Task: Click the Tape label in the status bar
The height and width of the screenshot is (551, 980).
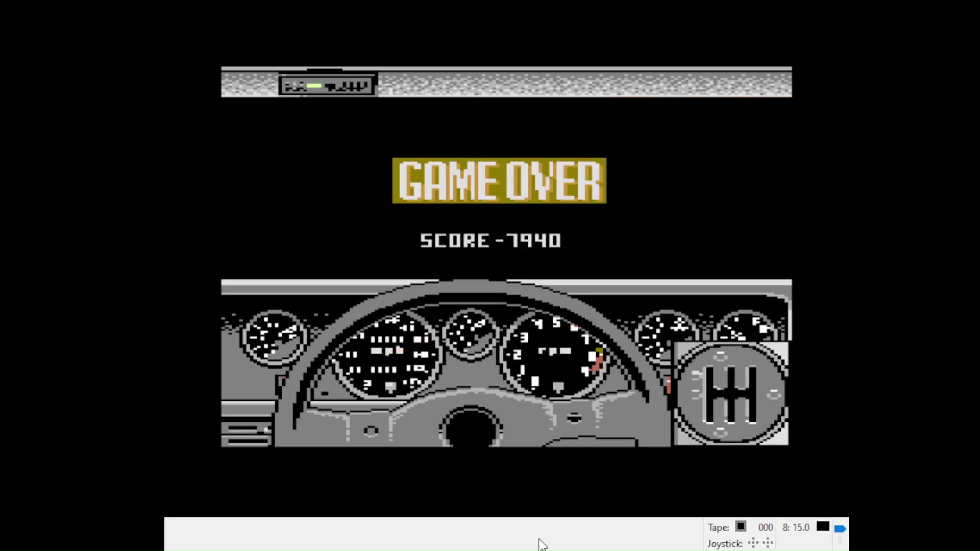Action: 718,527
